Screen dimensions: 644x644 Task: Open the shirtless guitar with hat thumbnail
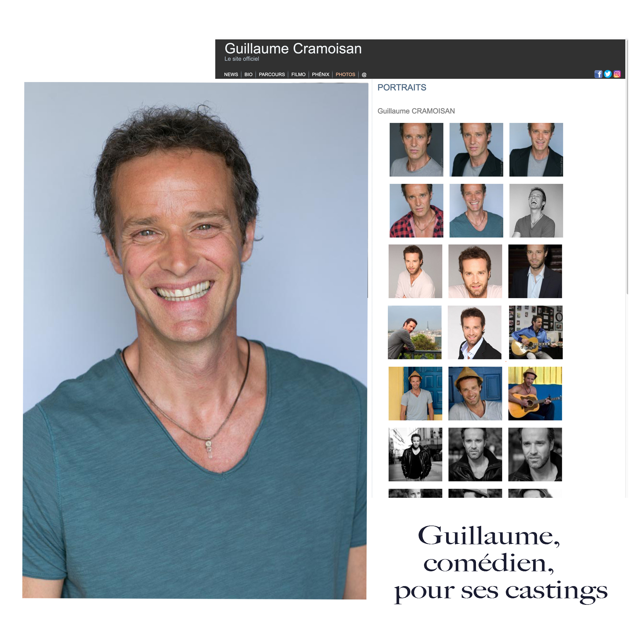[535, 393]
